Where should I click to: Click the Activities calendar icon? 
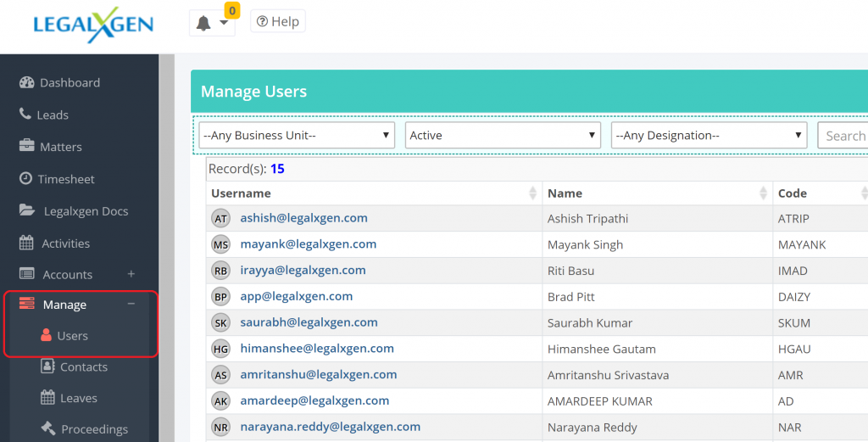coord(27,243)
